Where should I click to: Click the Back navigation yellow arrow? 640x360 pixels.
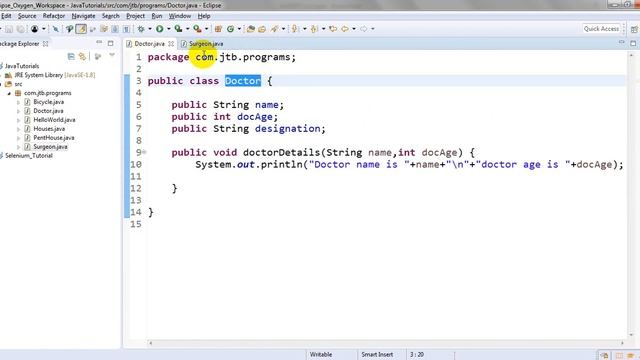[345, 29]
